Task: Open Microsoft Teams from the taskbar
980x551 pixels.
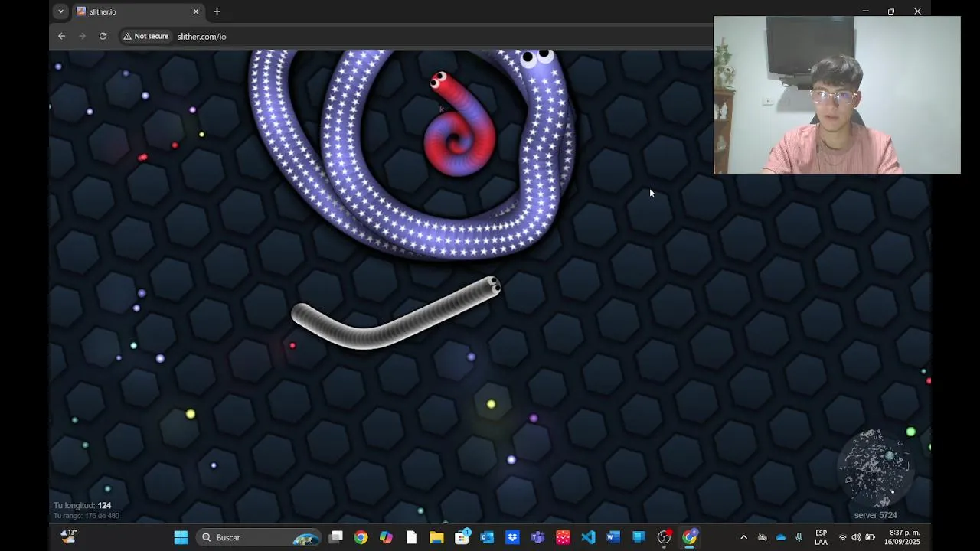Action: pyautogui.click(x=537, y=537)
